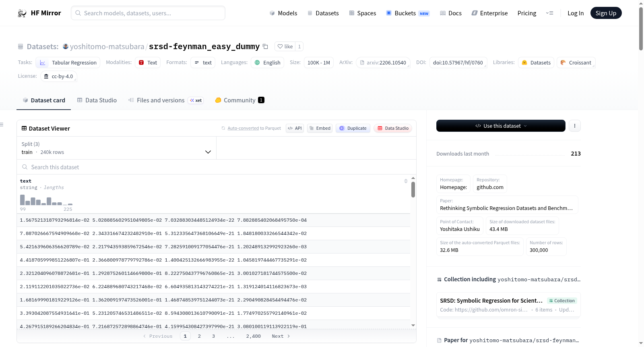Click the like count number 1

click(x=299, y=46)
